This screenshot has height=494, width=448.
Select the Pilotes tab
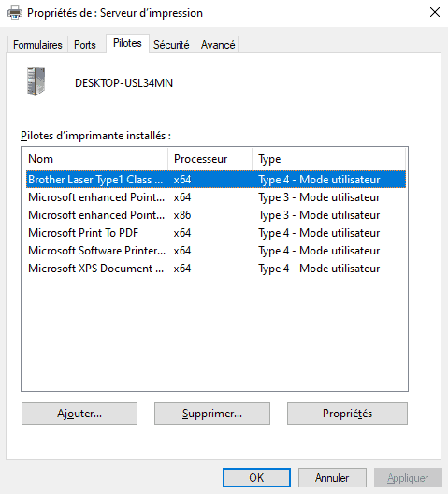tap(127, 43)
